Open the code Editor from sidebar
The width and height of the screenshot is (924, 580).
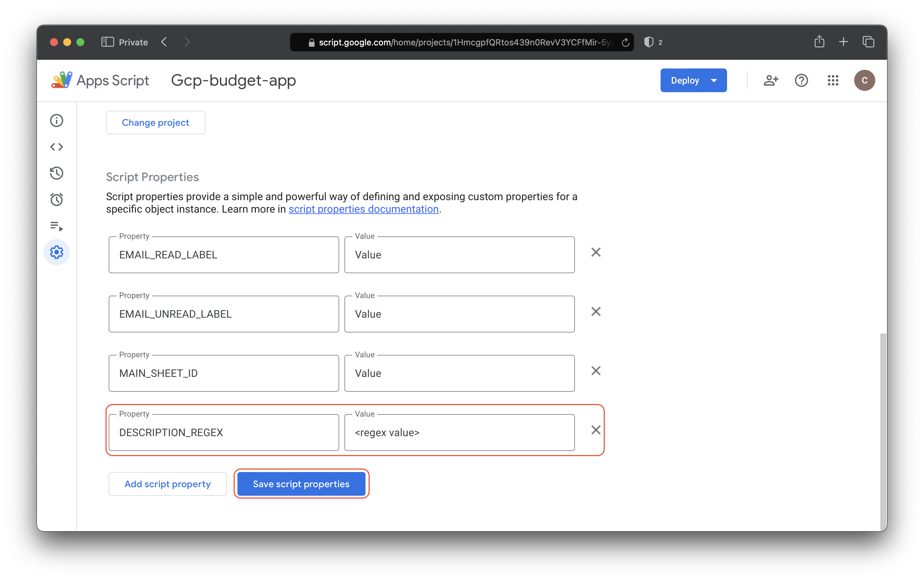click(56, 147)
